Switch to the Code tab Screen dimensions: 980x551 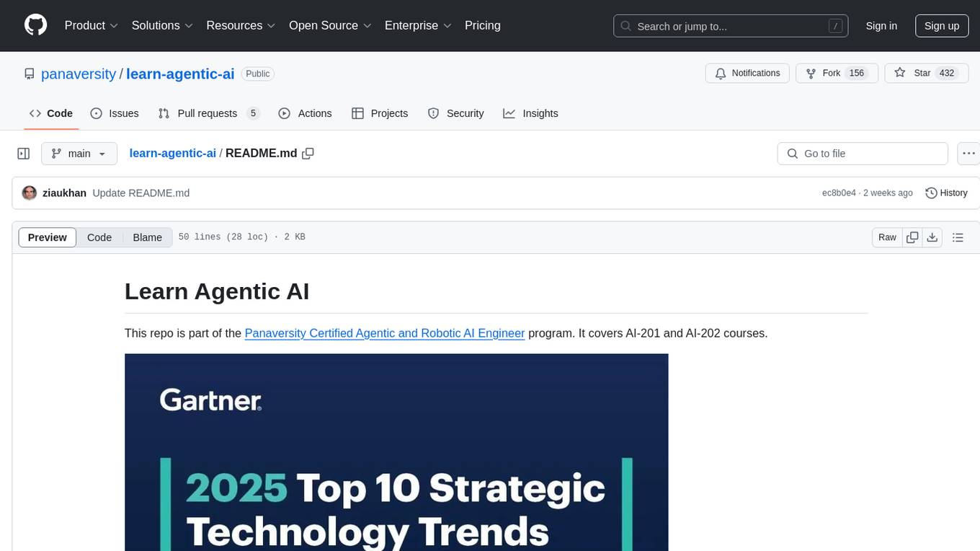pyautogui.click(x=51, y=113)
